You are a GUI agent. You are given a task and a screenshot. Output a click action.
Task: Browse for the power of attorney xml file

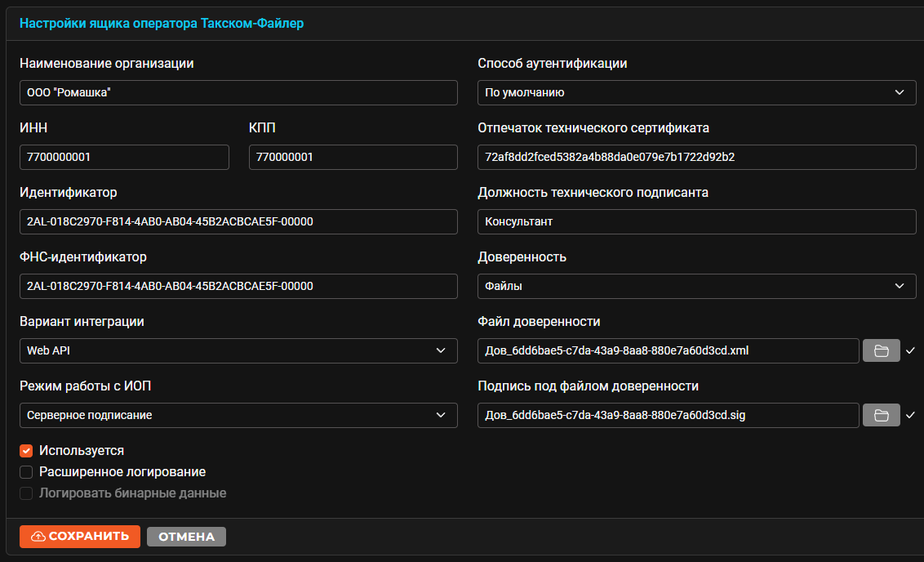coord(881,351)
